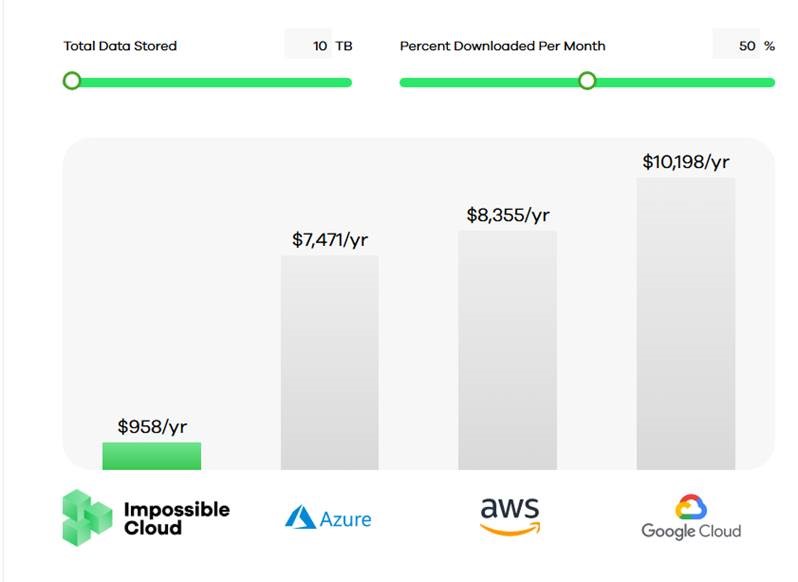The height and width of the screenshot is (582, 798).
Task: Click the green Impossible Cloud cost bar
Action: click(x=151, y=456)
